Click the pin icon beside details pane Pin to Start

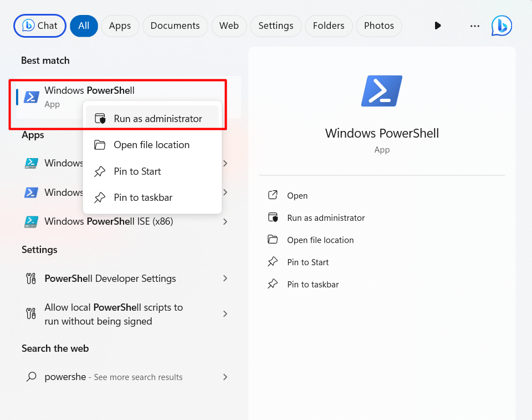point(273,262)
